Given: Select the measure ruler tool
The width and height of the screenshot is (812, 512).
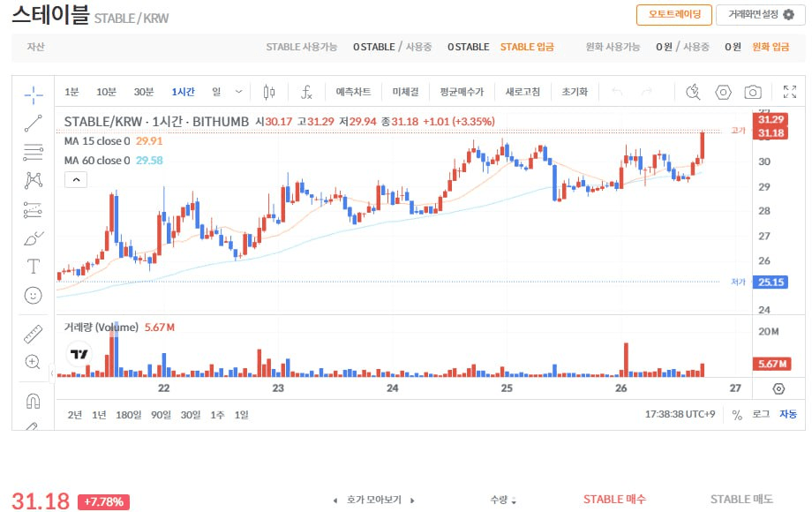Looking at the screenshot, I should coord(33,333).
